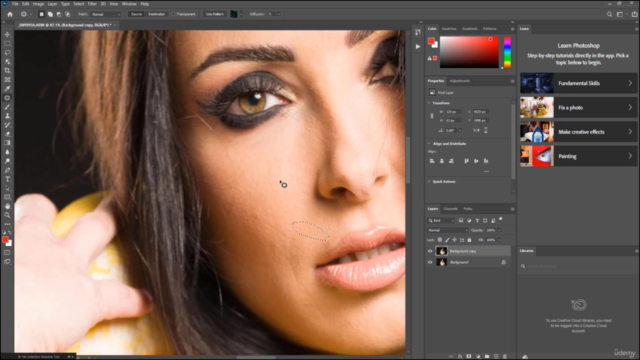This screenshot has width=640, height=360.
Task: Select the Brush tool
Action: (x=7, y=107)
